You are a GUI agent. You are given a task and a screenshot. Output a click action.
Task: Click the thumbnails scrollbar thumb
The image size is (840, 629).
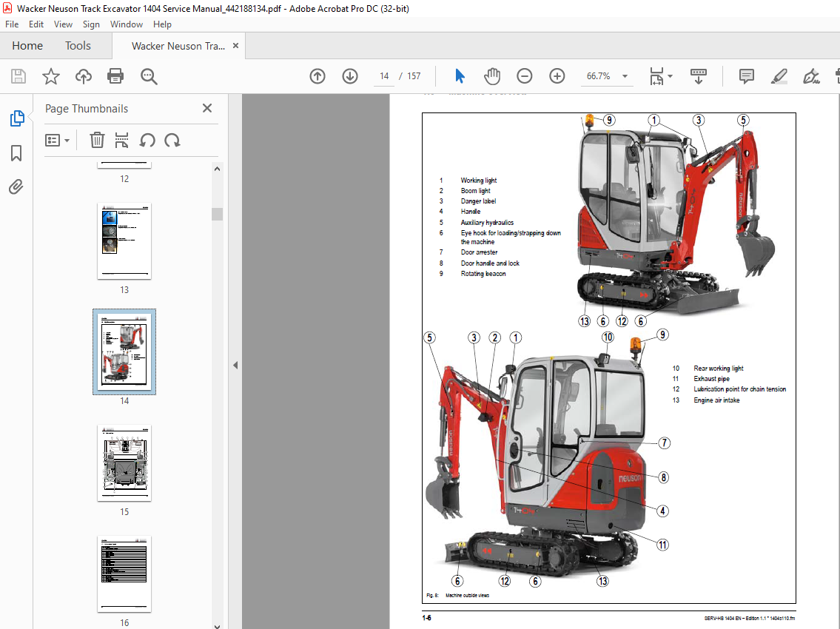pyautogui.click(x=217, y=214)
